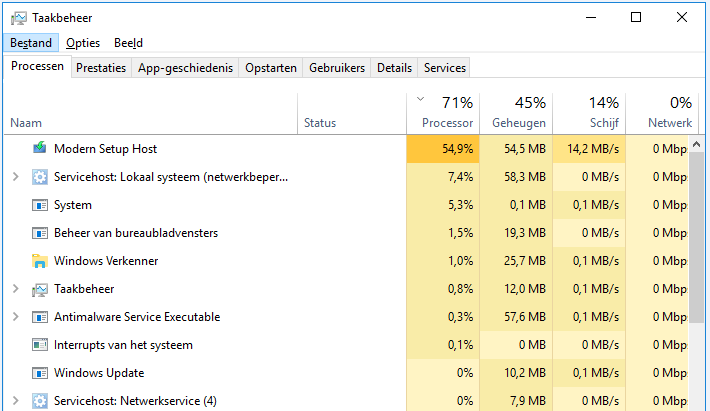Click the Windows Update process icon
710x411 pixels.
click(40, 373)
